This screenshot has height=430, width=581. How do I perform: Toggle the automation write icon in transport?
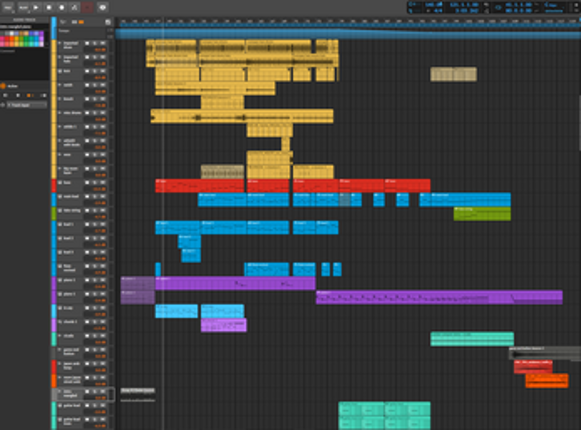pos(74,7)
